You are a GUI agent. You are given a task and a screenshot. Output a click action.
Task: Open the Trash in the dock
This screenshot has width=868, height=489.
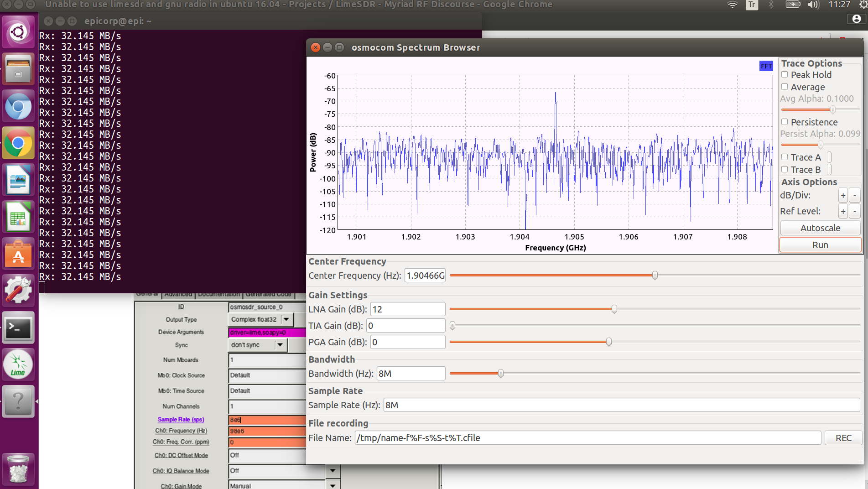tap(18, 469)
